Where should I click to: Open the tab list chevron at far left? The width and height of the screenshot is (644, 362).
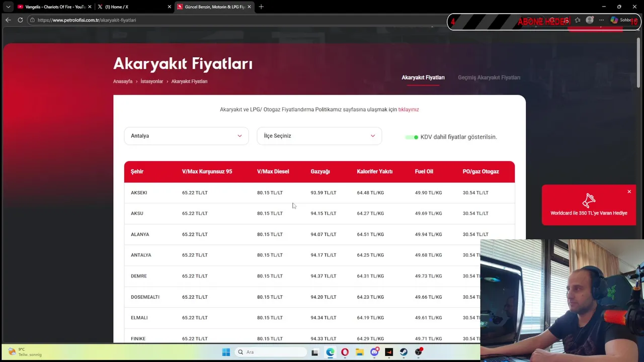tap(8, 7)
